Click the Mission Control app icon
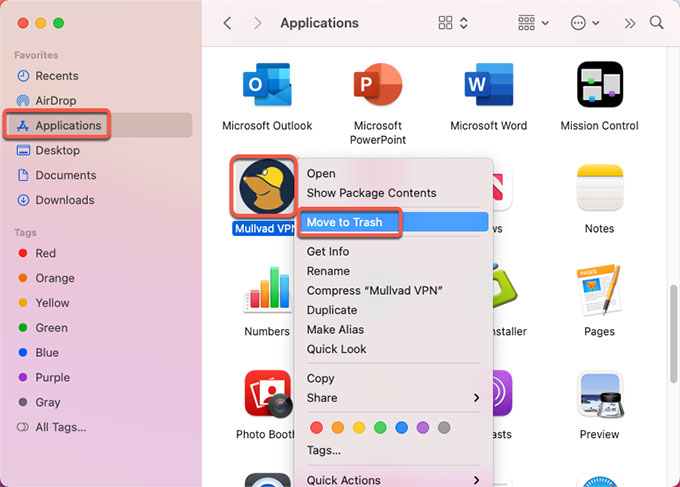Viewport: 680px width, 487px height. click(600, 85)
